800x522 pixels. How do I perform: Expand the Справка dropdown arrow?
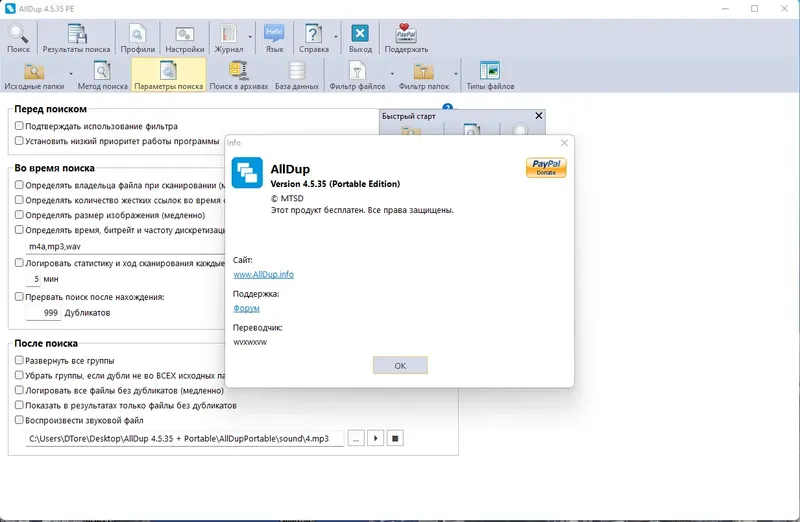pyautogui.click(x=336, y=37)
